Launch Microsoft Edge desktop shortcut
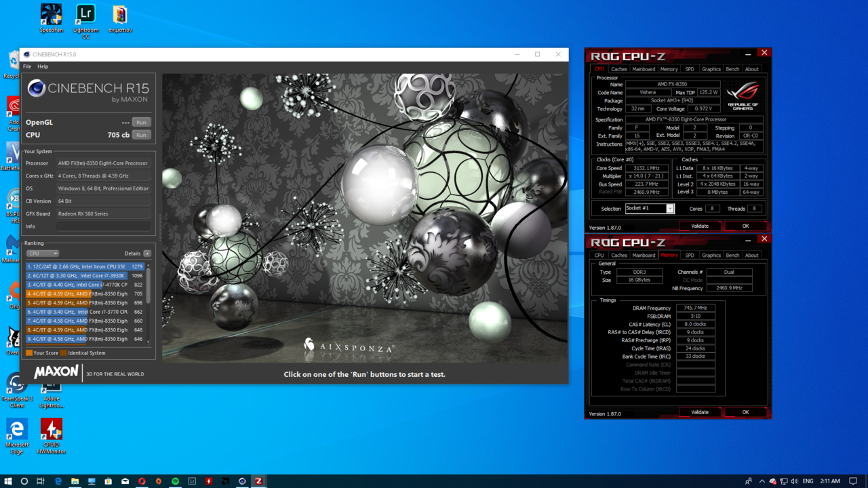This screenshot has width=868, height=488. tap(17, 436)
